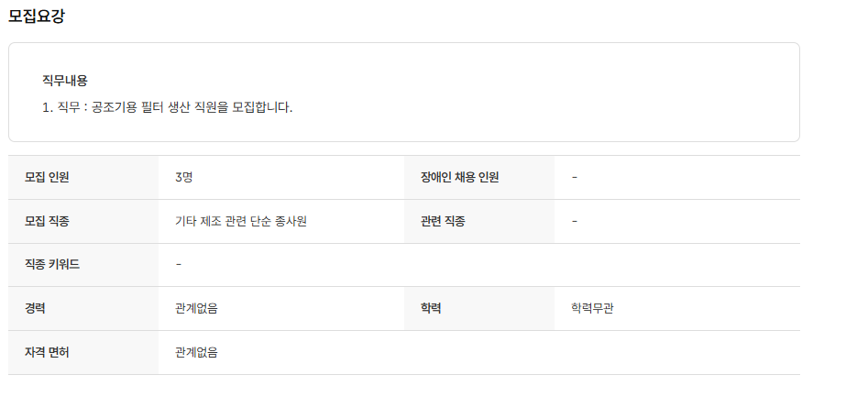Select the 관계없음 value in 자격 면허 row

tap(196, 352)
